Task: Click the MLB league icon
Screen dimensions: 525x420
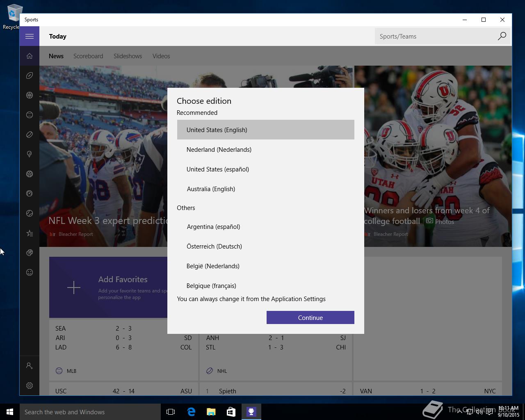Action: [59, 371]
